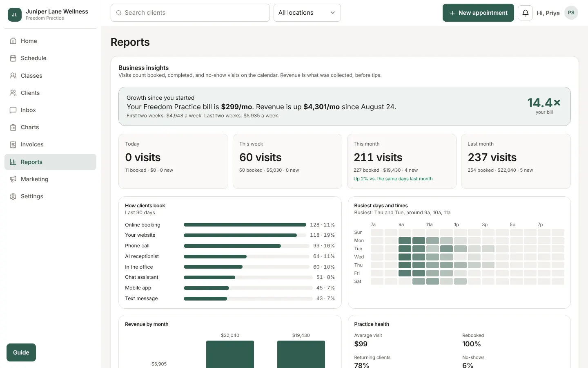Open the Schedule calendar icon
588x368 pixels.
[x=13, y=58]
